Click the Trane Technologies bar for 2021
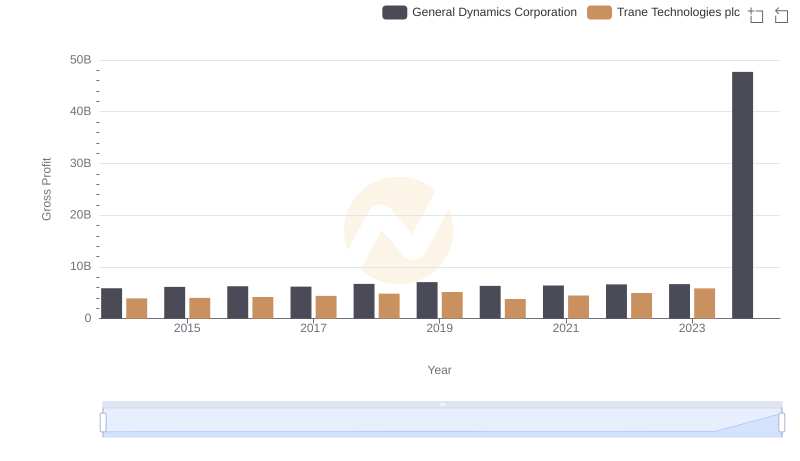This screenshot has width=800, height=461. point(579,307)
